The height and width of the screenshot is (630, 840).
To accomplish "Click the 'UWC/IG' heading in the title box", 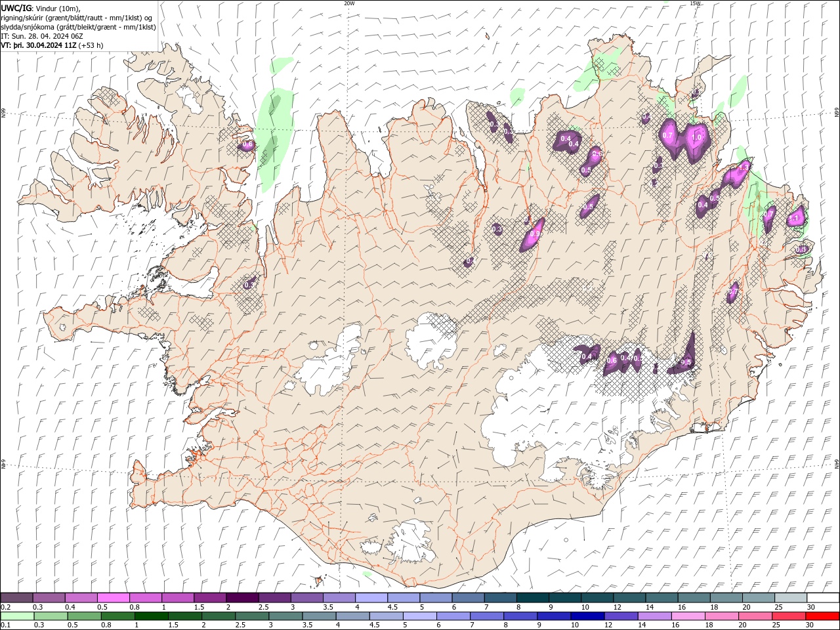I will click(16, 7).
